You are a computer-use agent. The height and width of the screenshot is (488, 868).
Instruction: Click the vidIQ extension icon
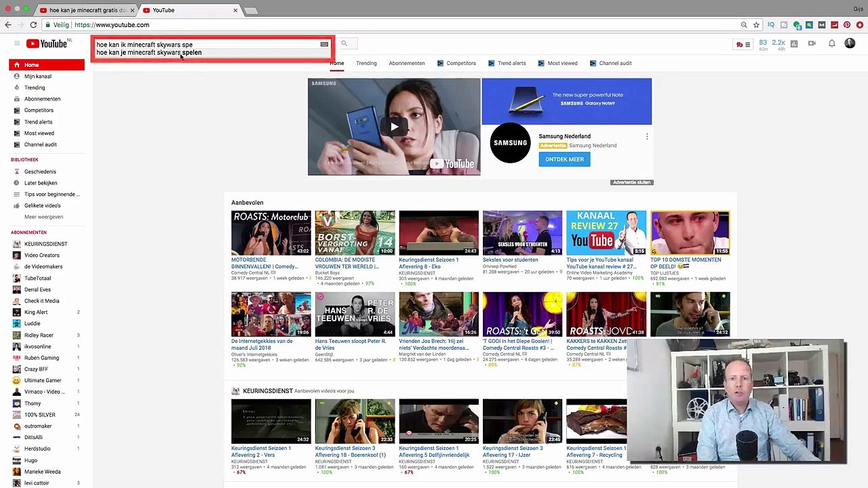[x=770, y=25]
